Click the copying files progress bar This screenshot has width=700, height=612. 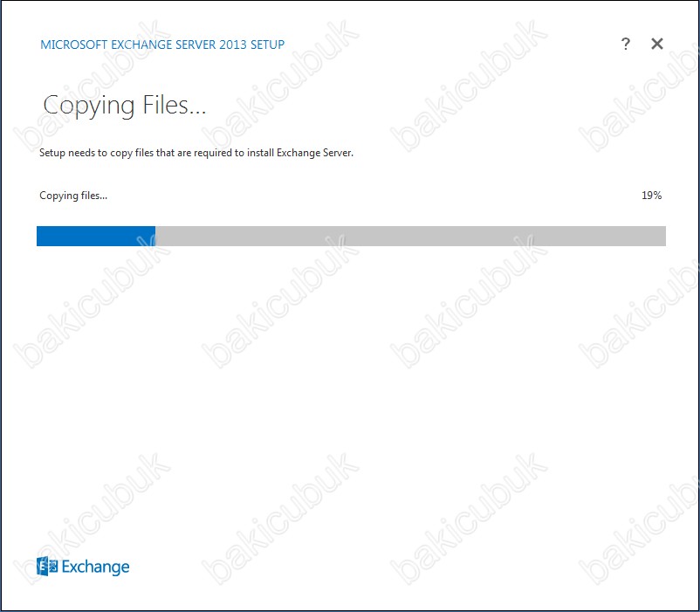click(351, 236)
